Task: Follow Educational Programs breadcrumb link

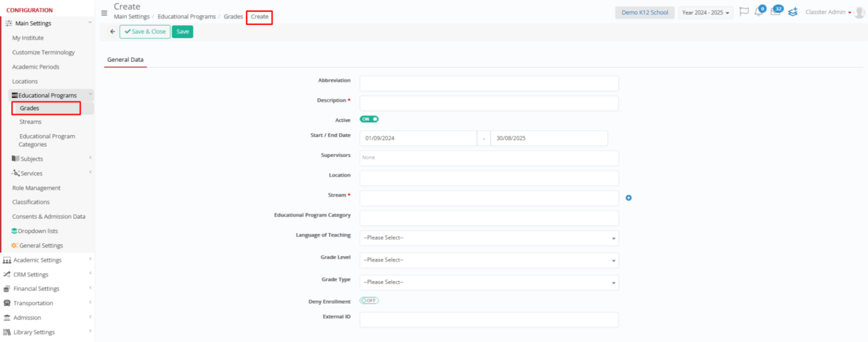Action: coord(187,17)
